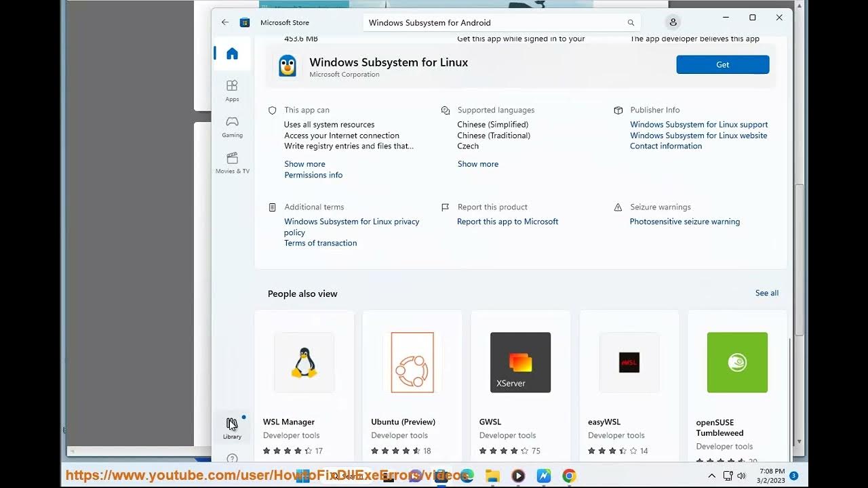This screenshot has height=488, width=868.
Task: Show more supported languages
Action: coord(477,164)
